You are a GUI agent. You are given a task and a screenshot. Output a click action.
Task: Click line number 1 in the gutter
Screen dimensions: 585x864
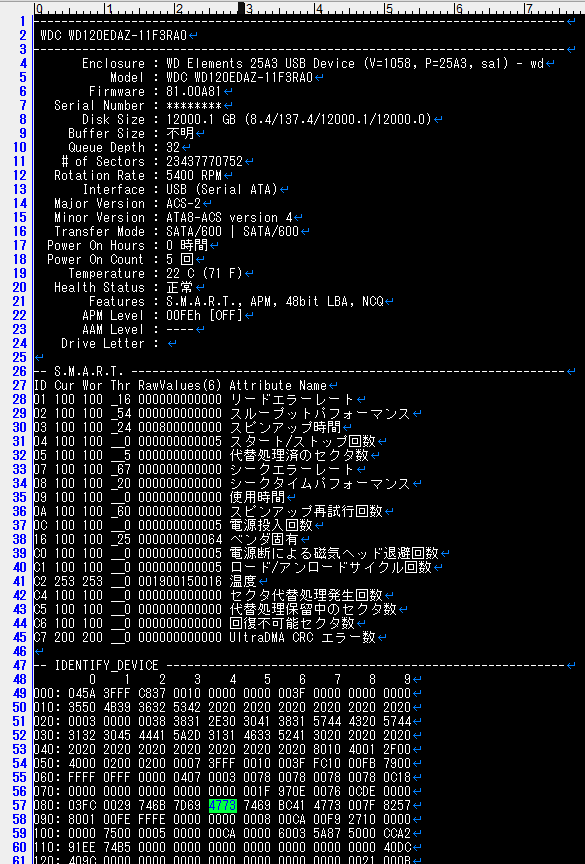click(x=23, y=21)
